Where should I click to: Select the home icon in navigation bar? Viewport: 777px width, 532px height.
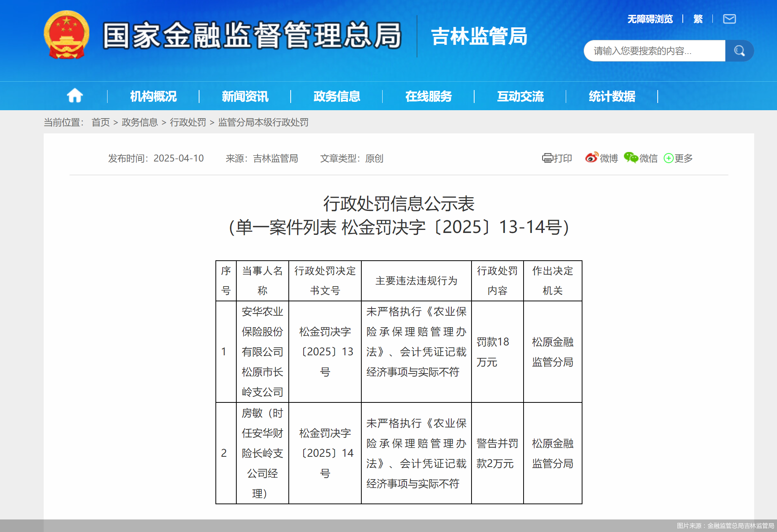pyautogui.click(x=75, y=96)
